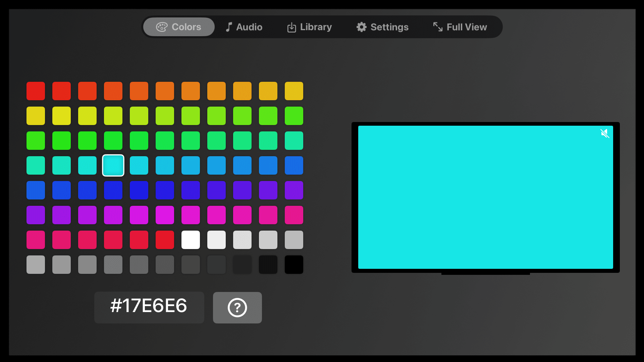This screenshot has width=644, height=362.
Task: Open the Audio tab
Action: pos(244,27)
